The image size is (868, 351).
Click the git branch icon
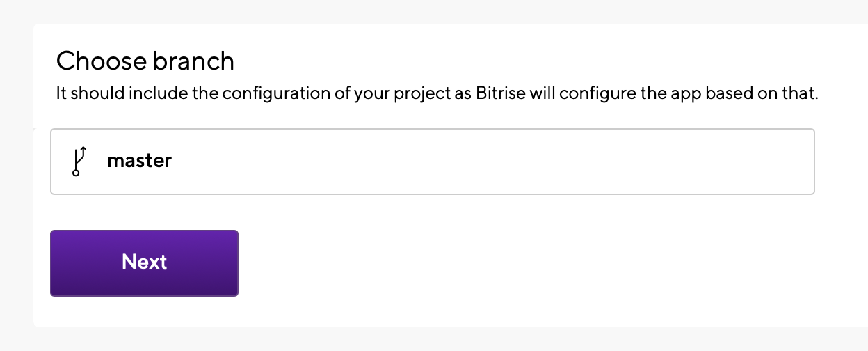79,161
